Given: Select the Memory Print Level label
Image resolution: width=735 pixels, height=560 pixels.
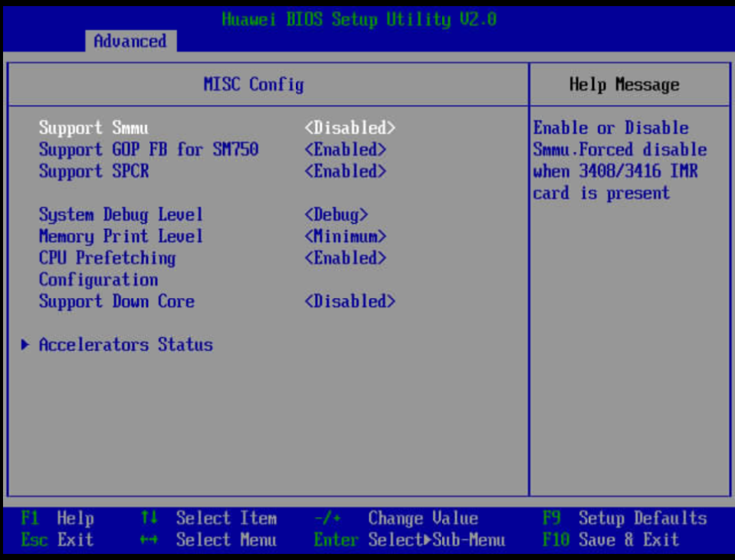Looking at the screenshot, I should (121, 236).
